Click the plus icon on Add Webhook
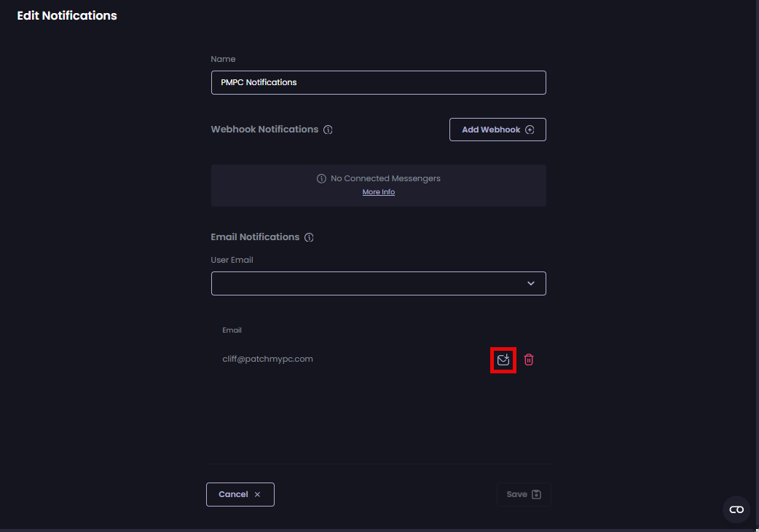This screenshot has width=759, height=532. (x=530, y=130)
